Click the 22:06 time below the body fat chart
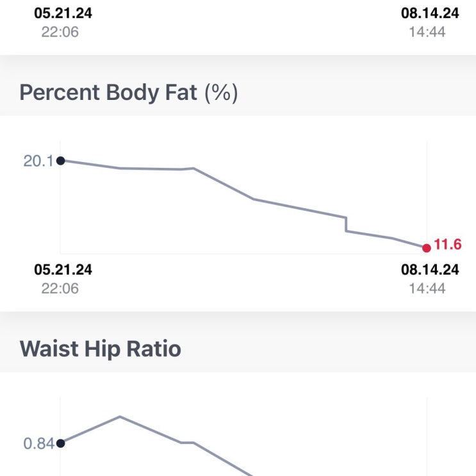The height and width of the screenshot is (476, 476). click(60, 288)
